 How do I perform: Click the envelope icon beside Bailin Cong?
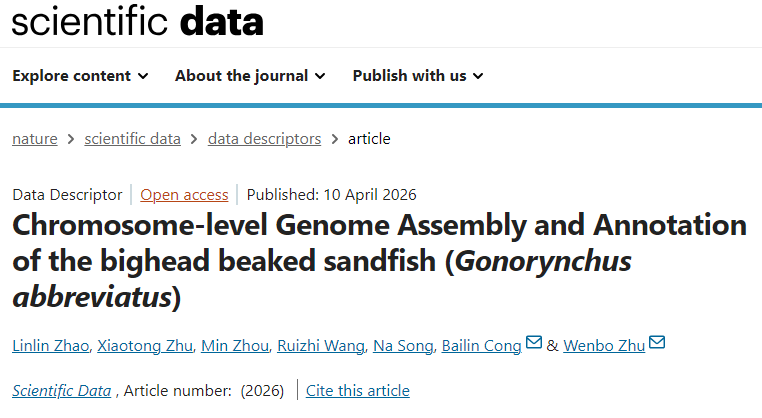click(x=534, y=342)
